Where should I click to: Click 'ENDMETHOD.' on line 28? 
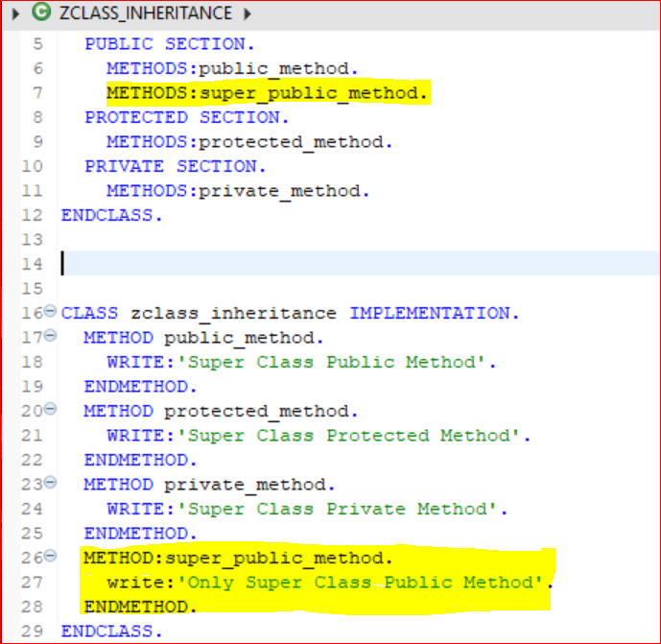tap(140, 607)
